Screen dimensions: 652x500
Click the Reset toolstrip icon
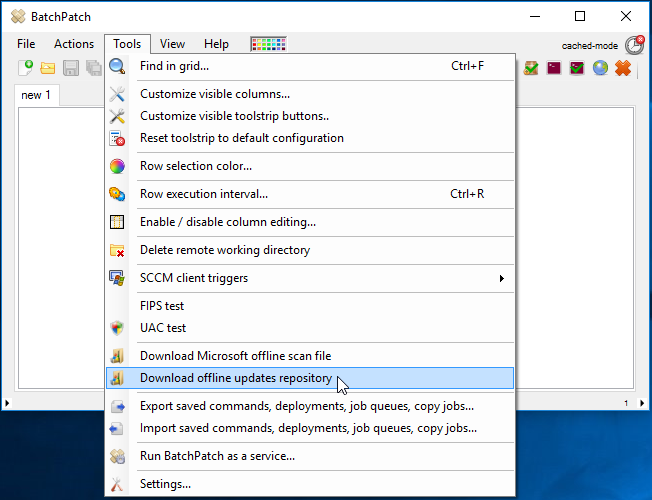(117, 138)
